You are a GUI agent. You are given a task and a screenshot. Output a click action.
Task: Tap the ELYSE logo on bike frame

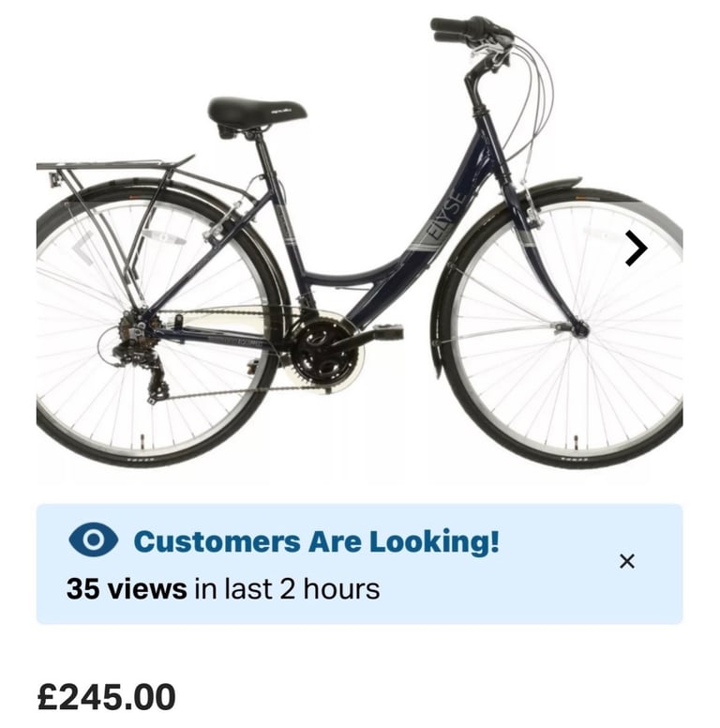[446, 215]
